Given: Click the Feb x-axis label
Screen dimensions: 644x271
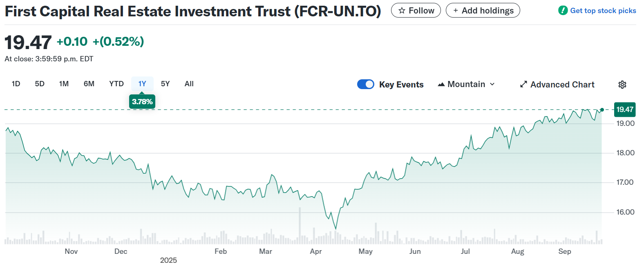Looking at the screenshot, I should click(x=221, y=251).
